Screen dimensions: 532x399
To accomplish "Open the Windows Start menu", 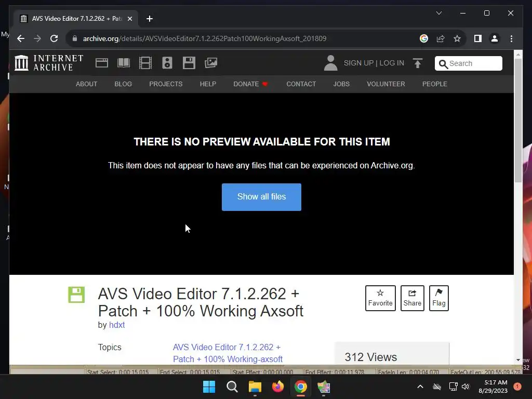I will pos(209,387).
